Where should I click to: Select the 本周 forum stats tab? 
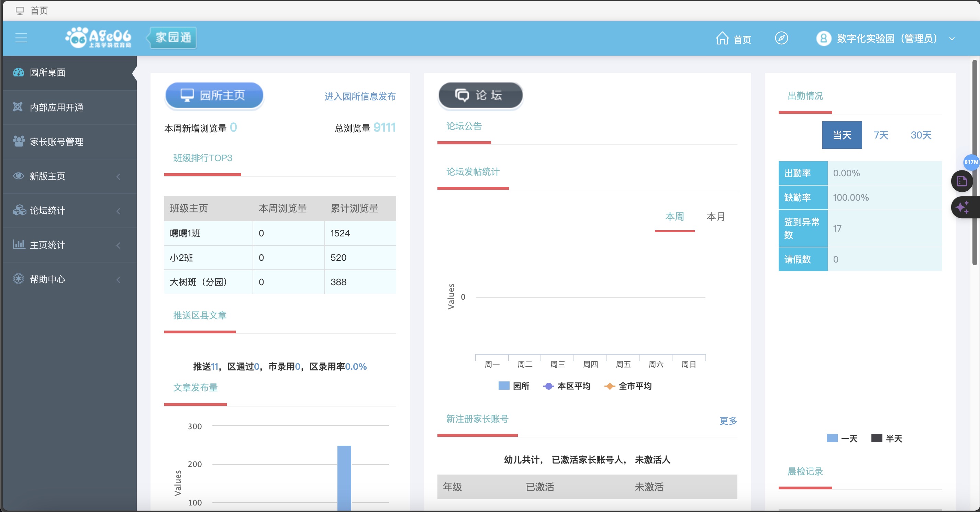pyautogui.click(x=674, y=216)
